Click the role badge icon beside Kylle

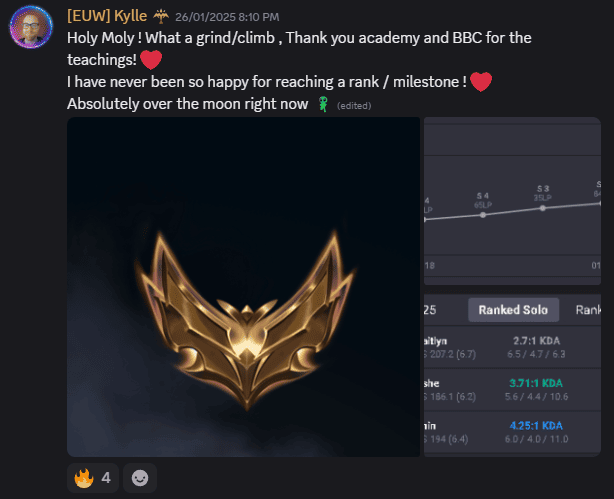pyautogui.click(x=161, y=16)
